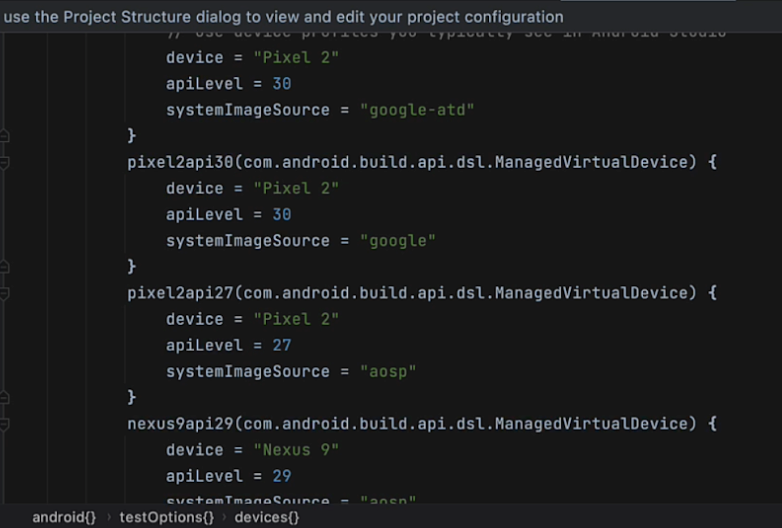Click the "google" systemImageSource value
The width and height of the screenshot is (782, 528).
click(x=397, y=241)
